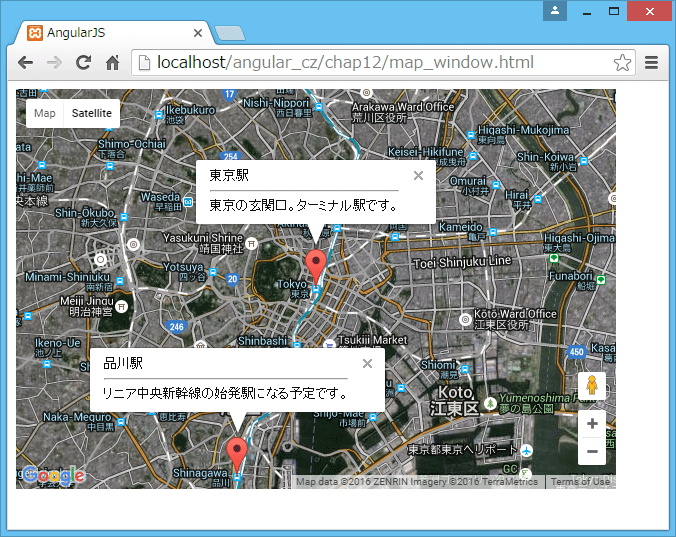This screenshot has height=537, width=676.
Task: Click the Shin-Koiwa label
Action: pos(545,156)
